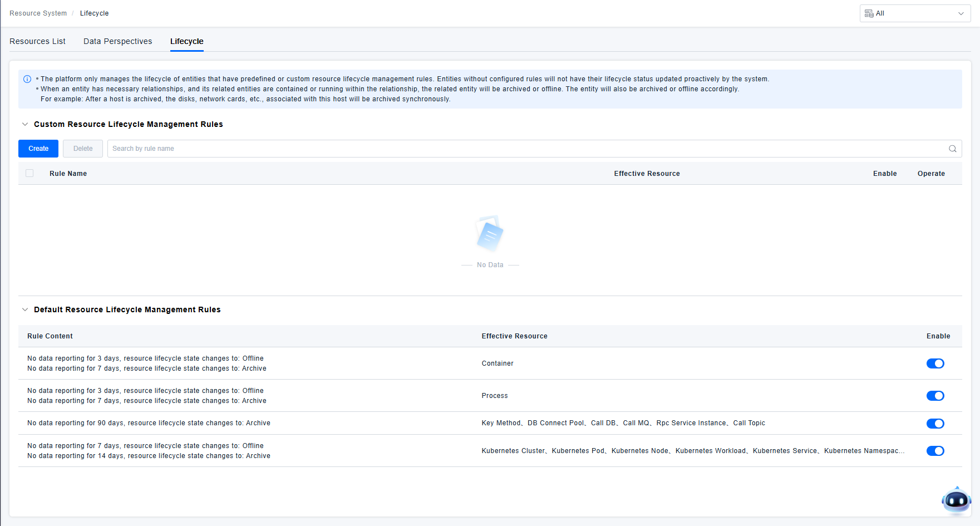Open the Data Perspectives tab
980x526 pixels.
(117, 41)
